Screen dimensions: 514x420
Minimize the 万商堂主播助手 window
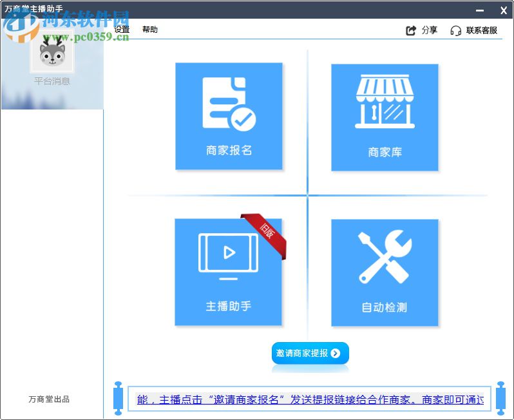[x=480, y=10]
